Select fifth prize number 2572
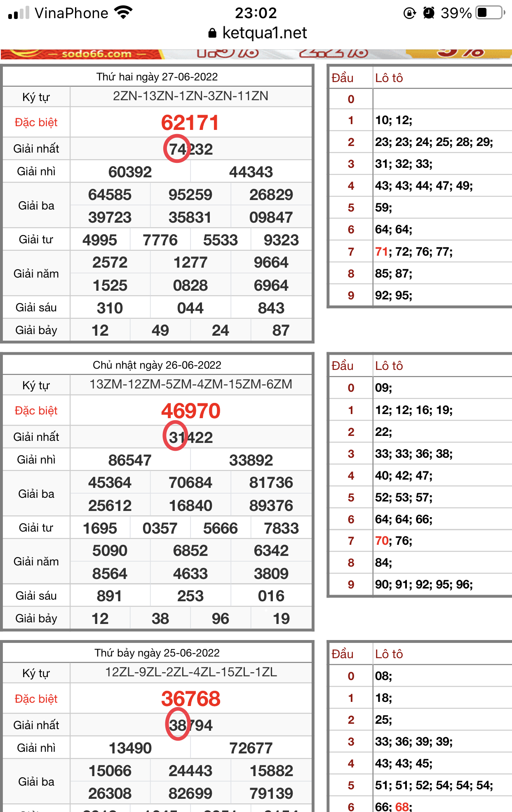 110,262
